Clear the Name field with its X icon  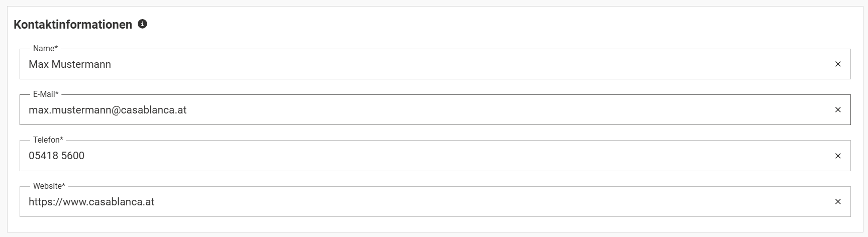pos(837,64)
